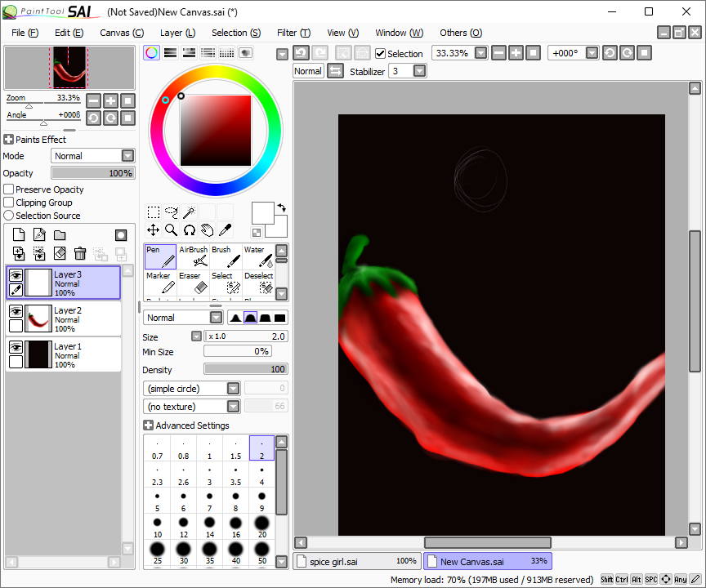Open the (no texture) dropdown
Viewport: 706px width, 588px height.
[233, 406]
